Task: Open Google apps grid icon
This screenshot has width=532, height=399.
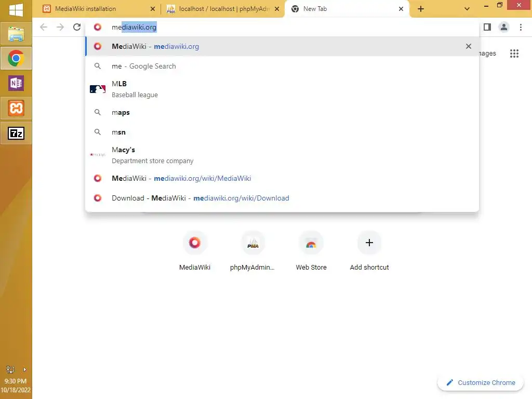Action: 514,54
